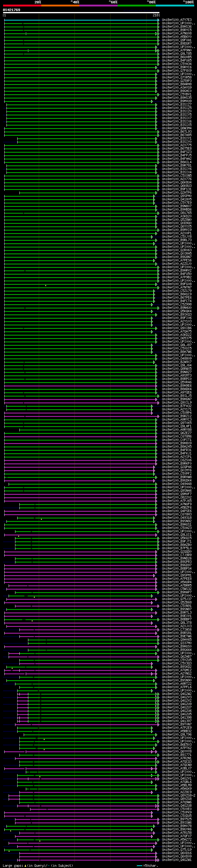This screenshot has width=197, height=868.
Task: Select the UniRef100_C5YBV1 label
Action: pos(177,94)
